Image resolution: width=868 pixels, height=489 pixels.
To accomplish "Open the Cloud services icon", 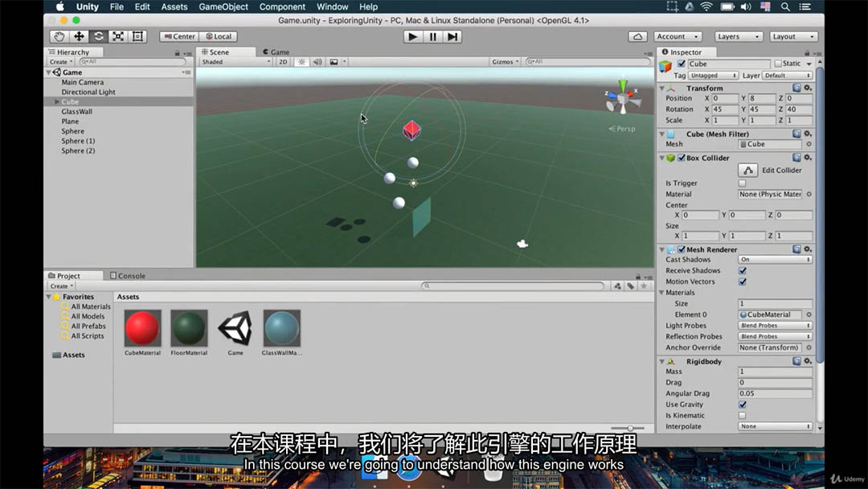I will point(637,36).
